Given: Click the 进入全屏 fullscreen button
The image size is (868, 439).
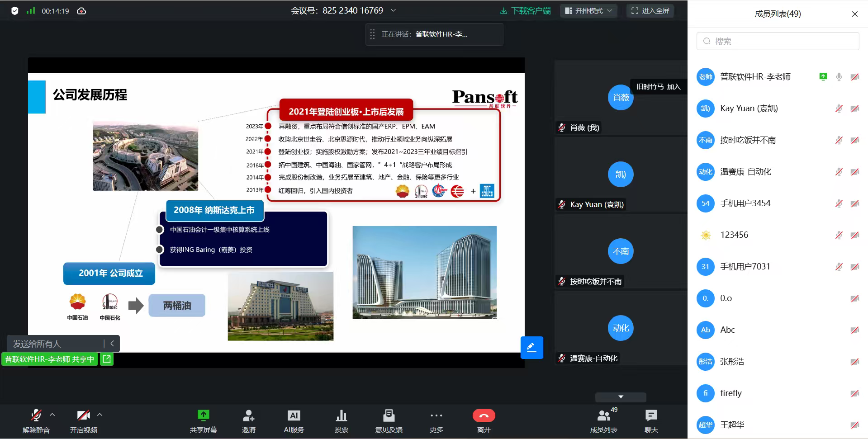Looking at the screenshot, I should point(650,11).
